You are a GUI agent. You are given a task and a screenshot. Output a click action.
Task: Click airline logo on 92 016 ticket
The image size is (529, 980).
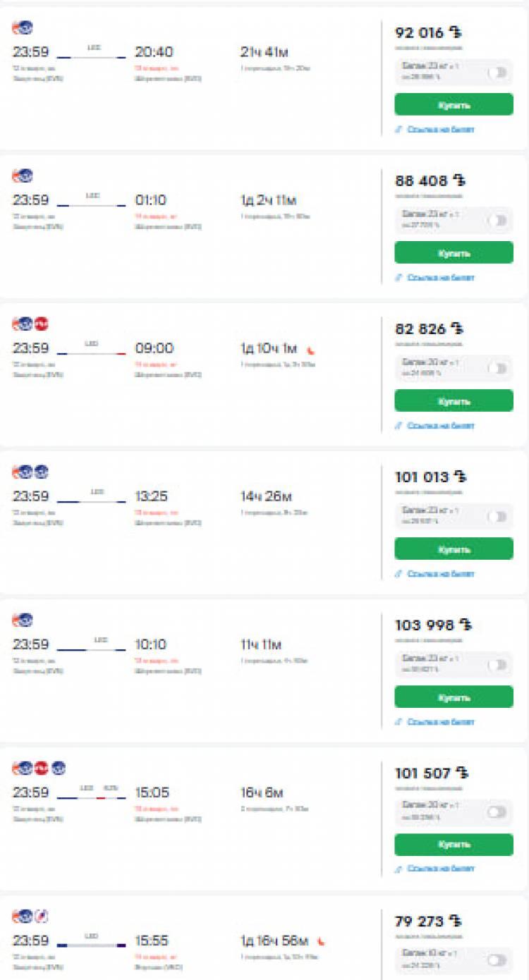(23, 28)
